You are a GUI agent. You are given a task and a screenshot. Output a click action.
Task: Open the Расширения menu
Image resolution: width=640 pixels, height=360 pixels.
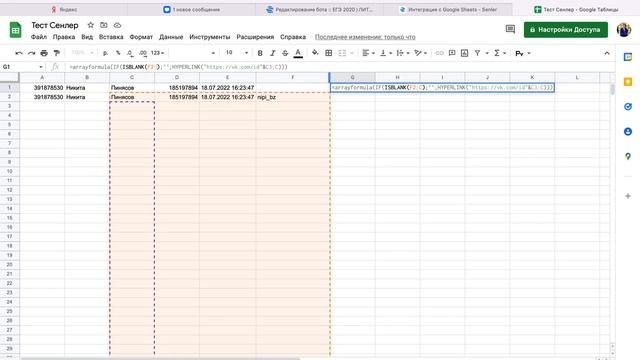[x=255, y=37]
